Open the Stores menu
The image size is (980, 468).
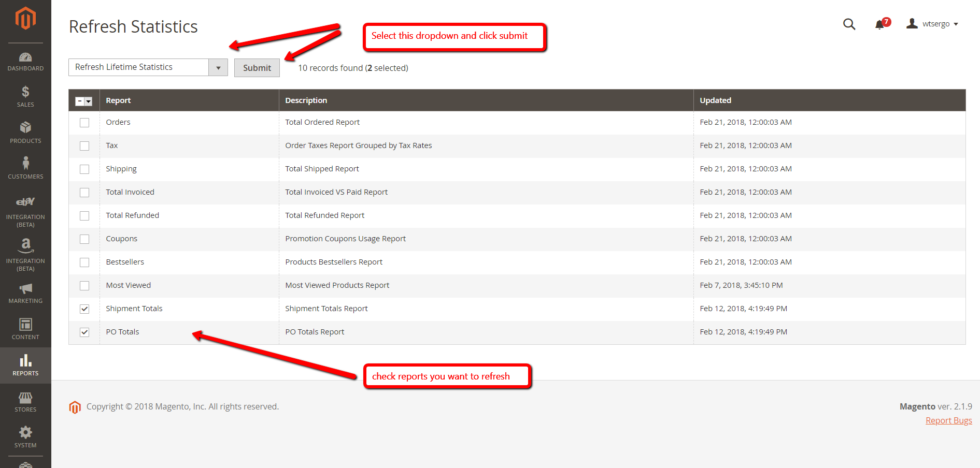pyautogui.click(x=25, y=402)
